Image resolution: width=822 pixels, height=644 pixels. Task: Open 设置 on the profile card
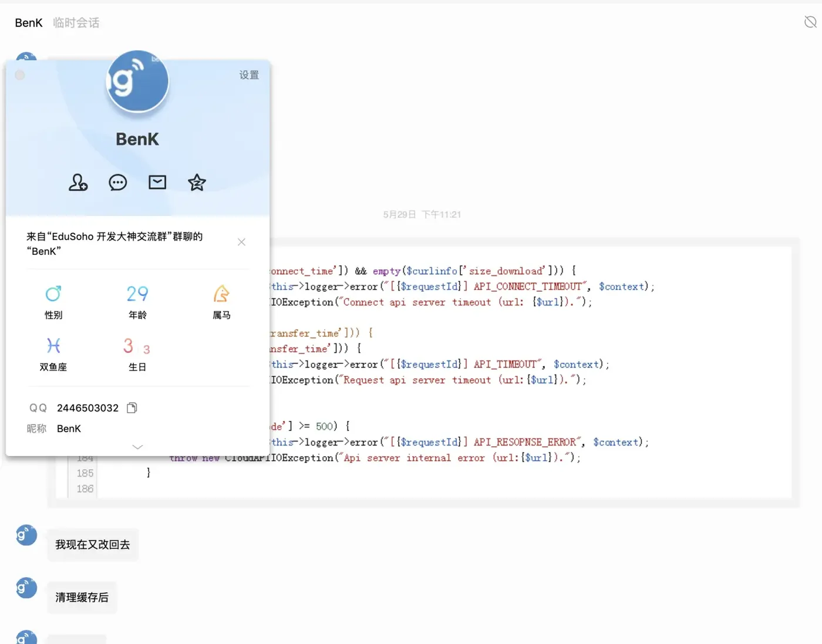[249, 75]
